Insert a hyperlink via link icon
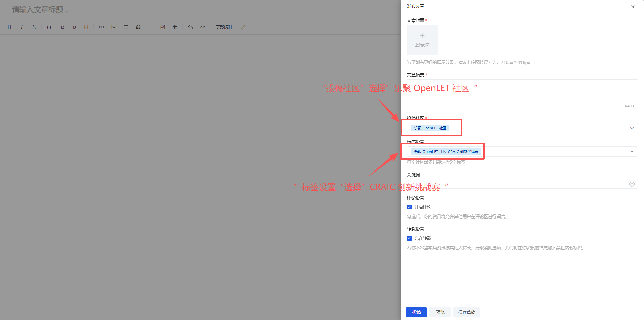Image resolution: width=644 pixels, height=320 pixels. coord(102,27)
